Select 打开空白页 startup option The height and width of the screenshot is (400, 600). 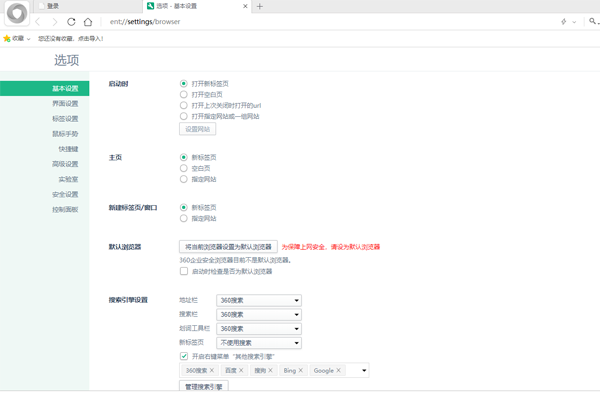click(x=184, y=94)
